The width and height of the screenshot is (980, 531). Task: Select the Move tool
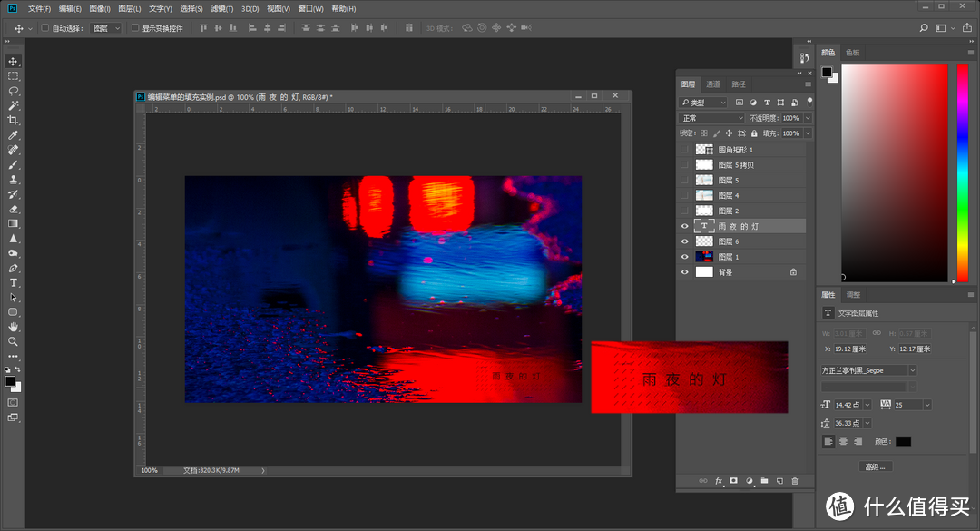tap(13, 62)
